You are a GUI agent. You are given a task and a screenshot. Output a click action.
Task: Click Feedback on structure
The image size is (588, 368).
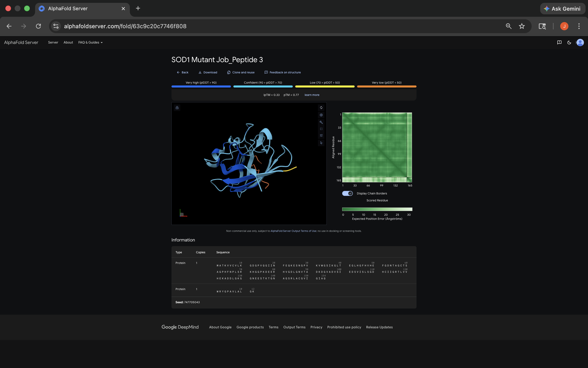pos(282,72)
